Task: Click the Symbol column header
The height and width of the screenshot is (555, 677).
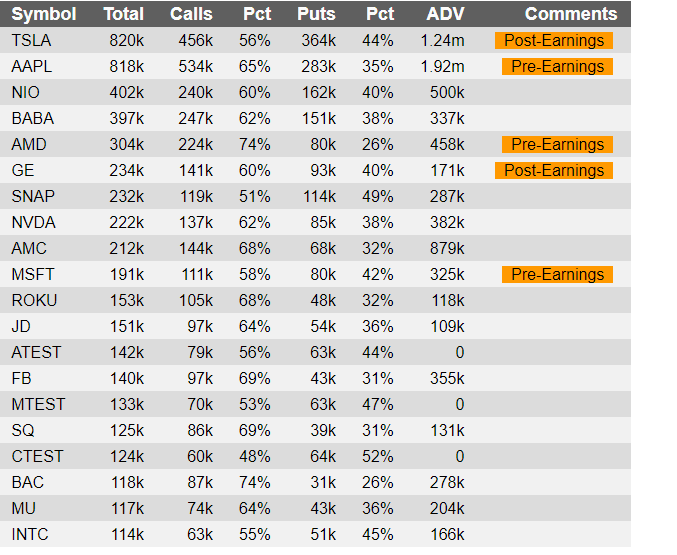Action: coord(44,14)
